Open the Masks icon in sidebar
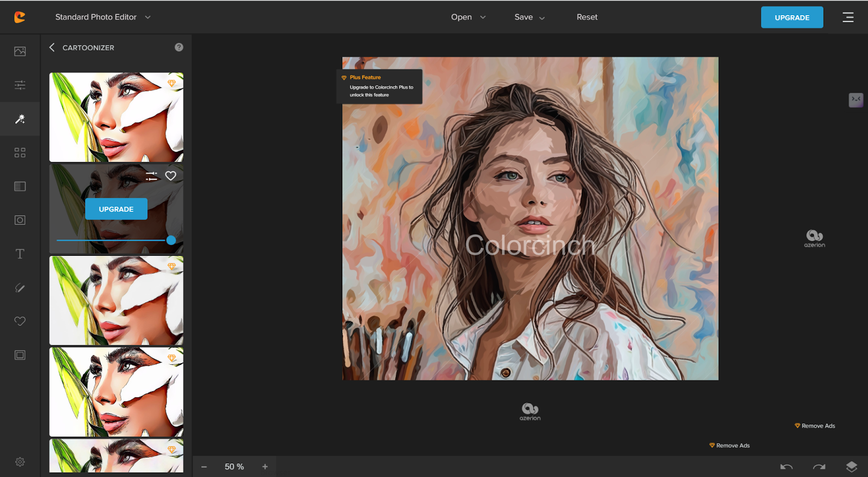The image size is (868, 477). click(x=20, y=220)
